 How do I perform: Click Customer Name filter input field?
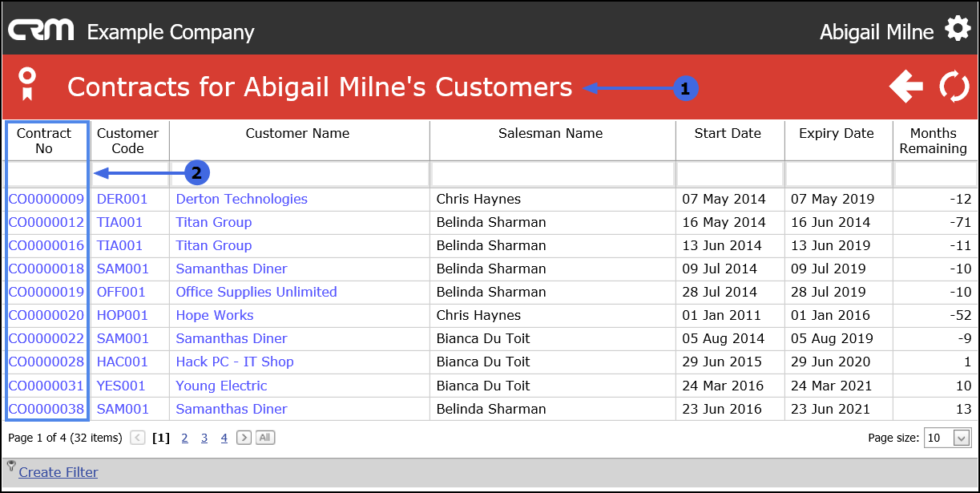300,173
